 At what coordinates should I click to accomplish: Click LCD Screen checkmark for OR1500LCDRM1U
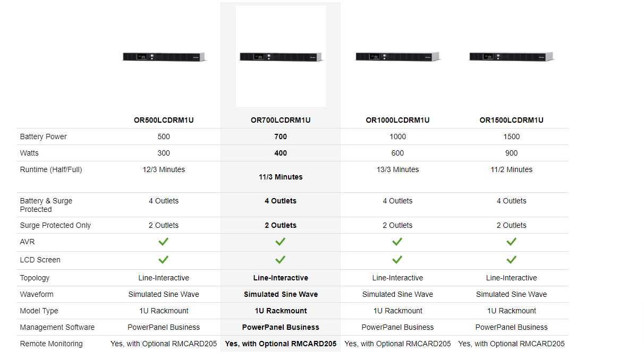point(511,260)
